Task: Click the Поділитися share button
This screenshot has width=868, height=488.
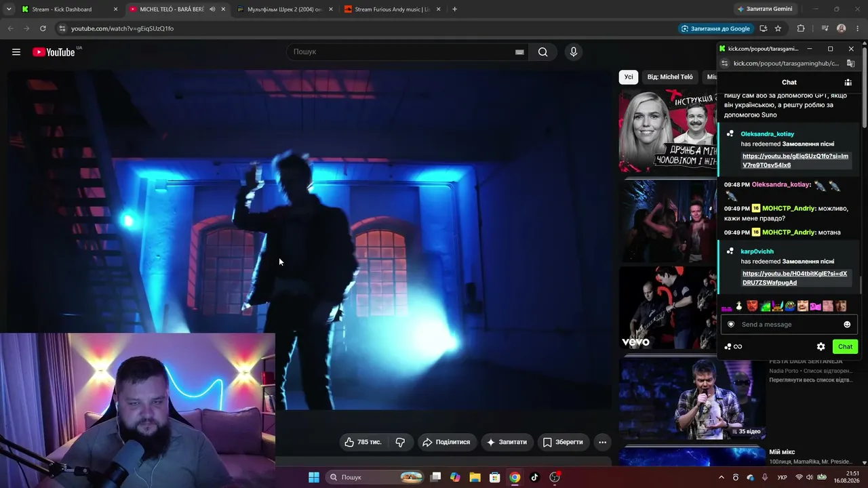Action: [x=446, y=442]
